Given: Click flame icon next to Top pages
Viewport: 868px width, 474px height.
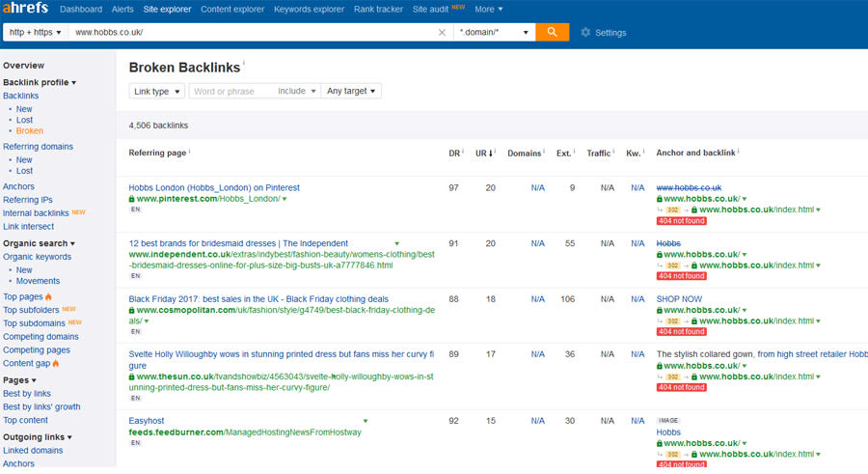Looking at the screenshot, I should point(49,296).
